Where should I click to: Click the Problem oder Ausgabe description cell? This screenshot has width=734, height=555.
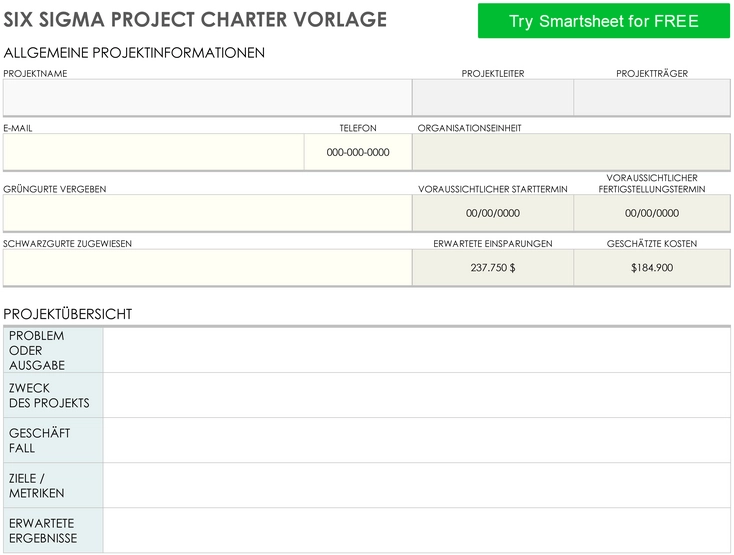(417, 350)
